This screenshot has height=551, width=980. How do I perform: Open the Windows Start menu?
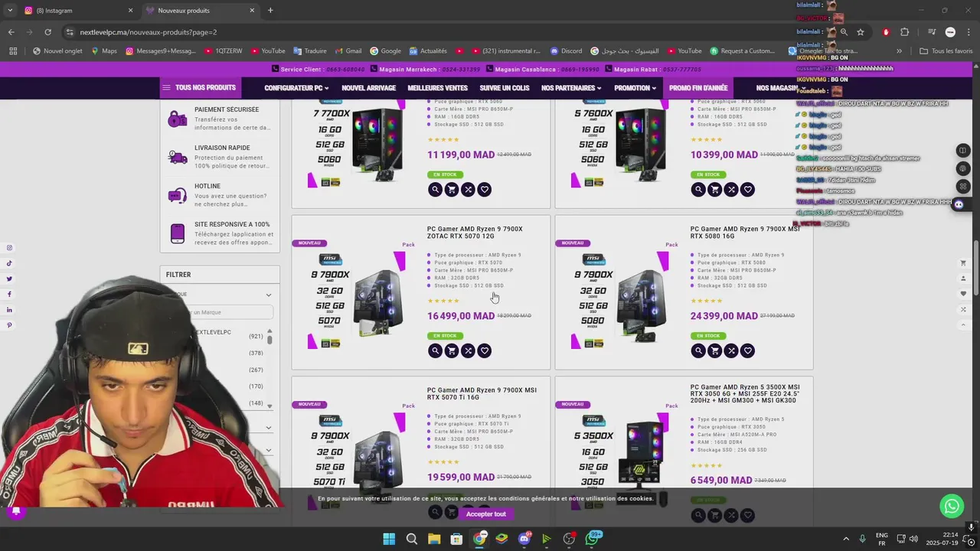point(389,539)
